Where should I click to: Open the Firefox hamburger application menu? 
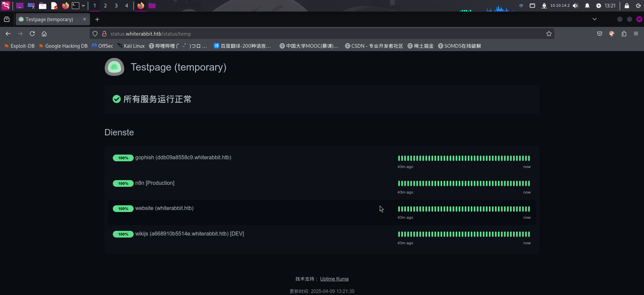click(x=636, y=34)
